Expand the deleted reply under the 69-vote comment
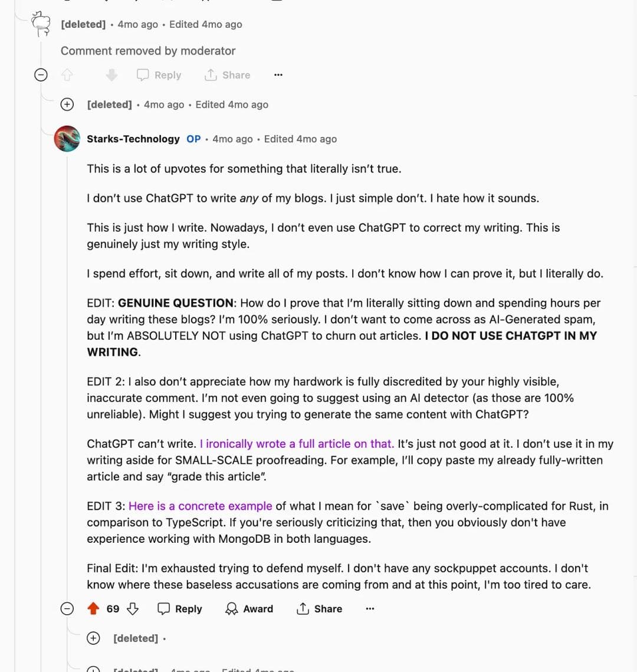The height and width of the screenshot is (672, 637). coord(93,638)
